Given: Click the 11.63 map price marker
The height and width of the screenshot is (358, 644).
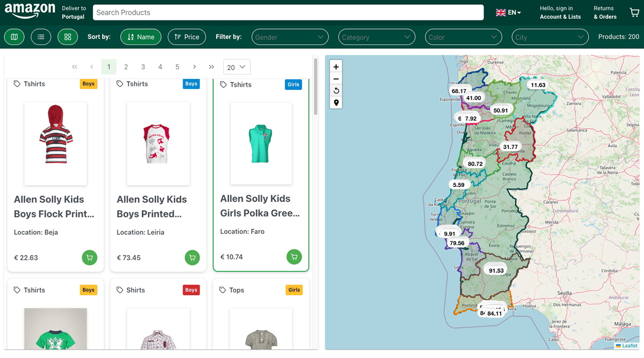Looking at the screenshot, I should [538, 85].
